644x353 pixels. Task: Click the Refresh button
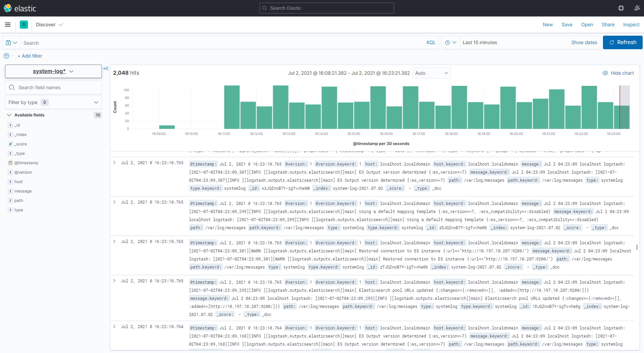coord(622,42)
